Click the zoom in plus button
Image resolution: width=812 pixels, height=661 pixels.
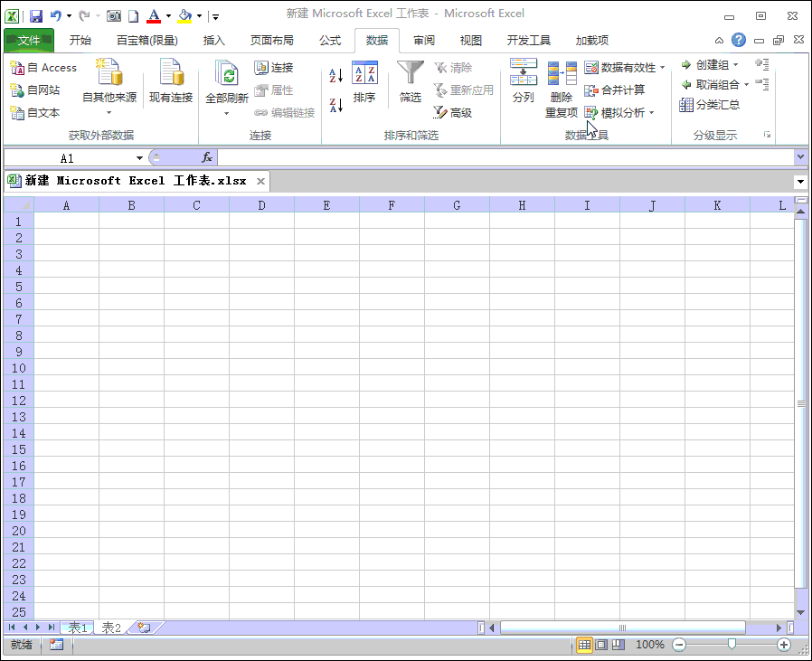tap(784, 645)
